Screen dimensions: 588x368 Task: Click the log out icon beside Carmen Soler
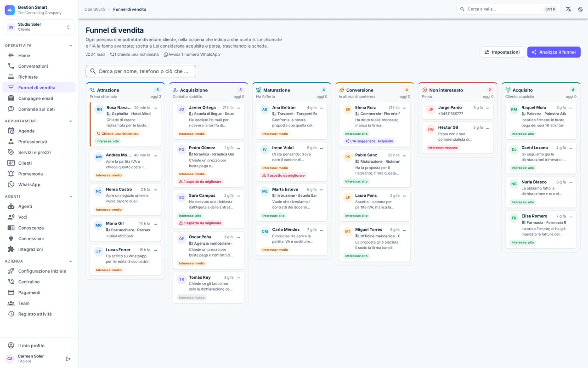68,359
